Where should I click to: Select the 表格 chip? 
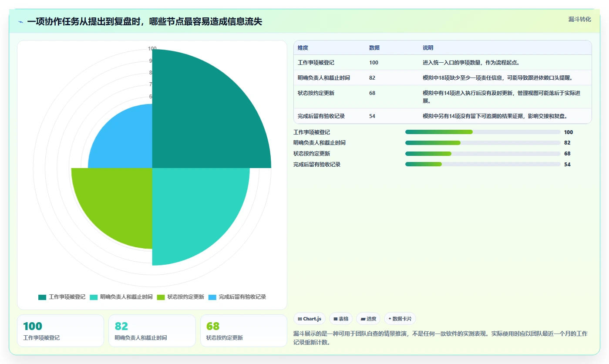click(341, 319)
